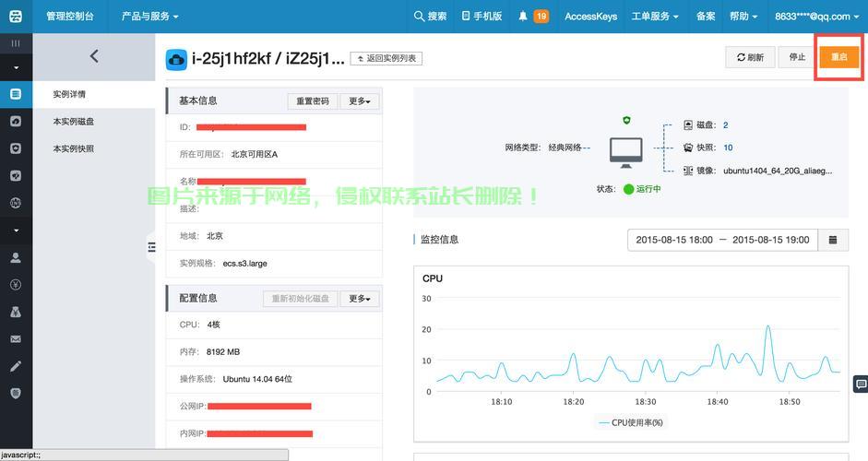Open the highlighted server list sidebar icon

[x=16, y=94]
